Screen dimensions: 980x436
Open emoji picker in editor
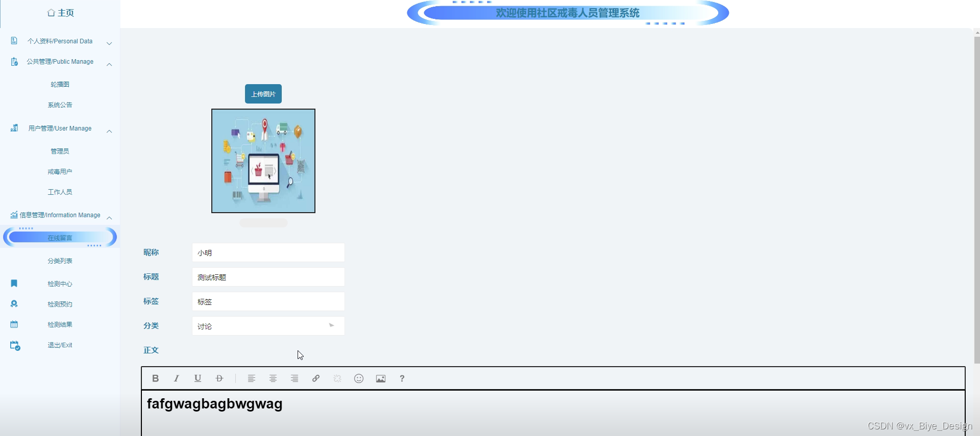359,378
